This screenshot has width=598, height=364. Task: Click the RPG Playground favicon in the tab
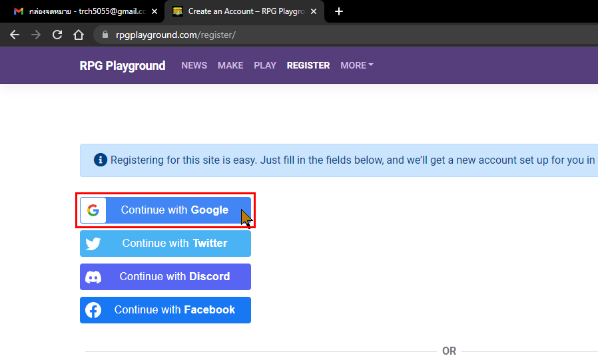tap(177, 11)
